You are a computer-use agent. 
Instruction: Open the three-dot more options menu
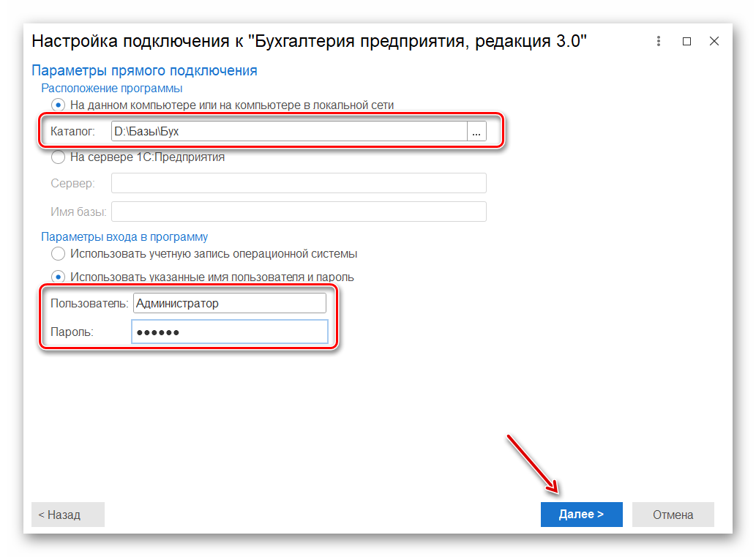(658, 41)
